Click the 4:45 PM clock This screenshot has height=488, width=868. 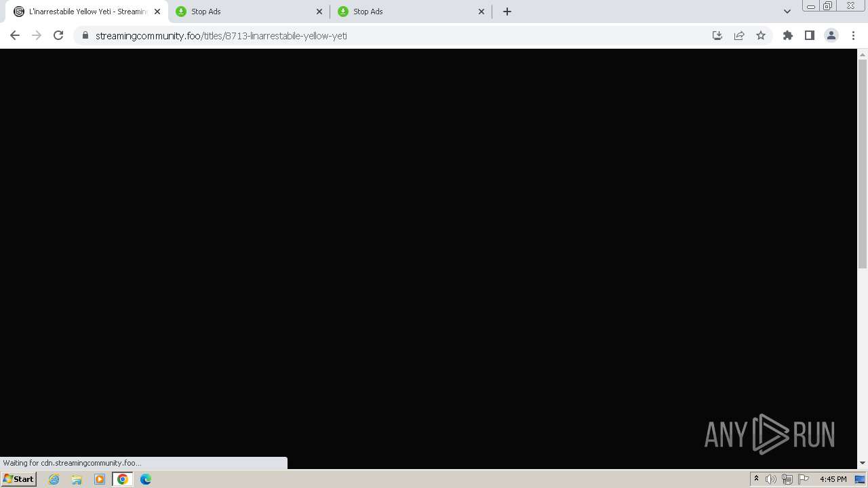point(833,479)
